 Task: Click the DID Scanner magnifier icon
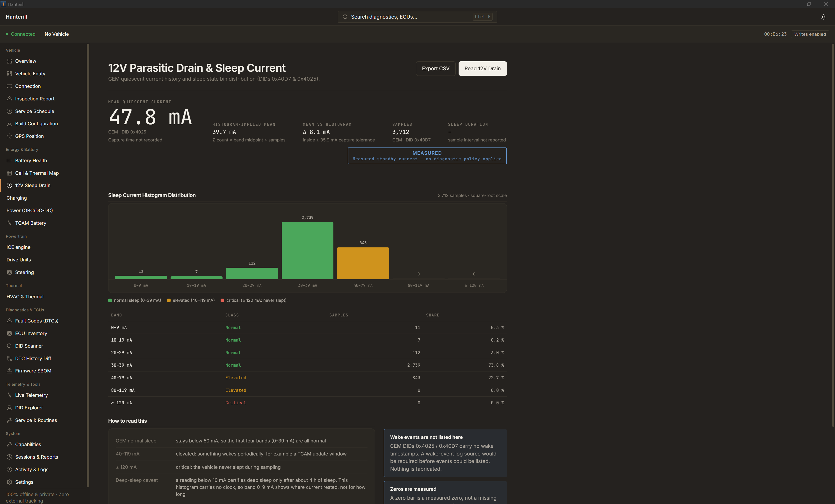point(9,346)
